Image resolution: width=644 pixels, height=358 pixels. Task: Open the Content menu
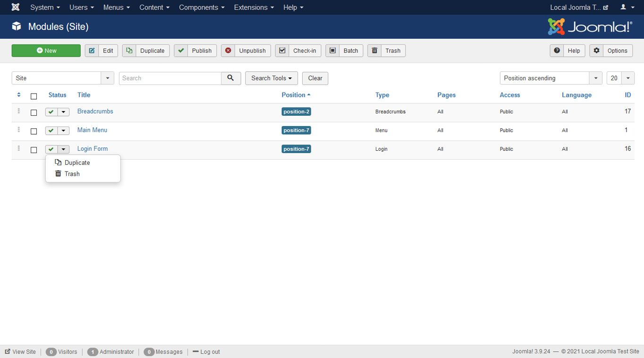(154, 7)
